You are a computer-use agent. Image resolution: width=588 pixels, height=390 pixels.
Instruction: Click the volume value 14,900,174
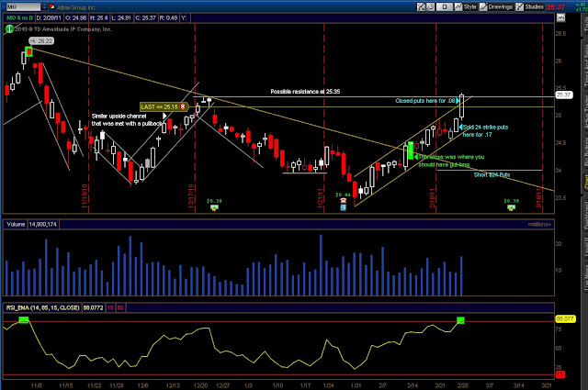pyautogui.click(x=43, y=225)
